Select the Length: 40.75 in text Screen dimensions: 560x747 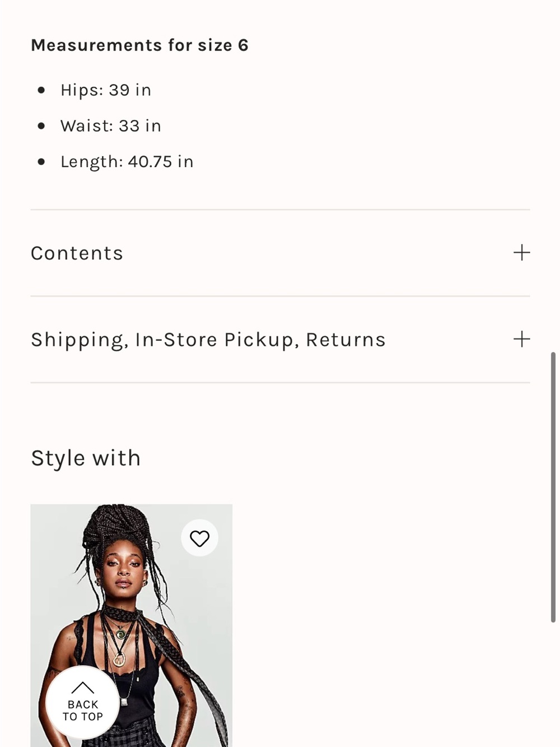[x=127, y=162]
